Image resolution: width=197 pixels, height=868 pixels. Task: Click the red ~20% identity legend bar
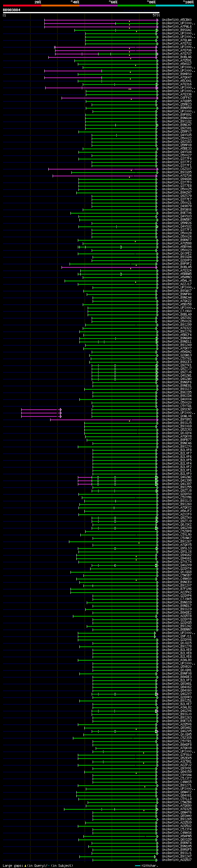coord(22,6)
